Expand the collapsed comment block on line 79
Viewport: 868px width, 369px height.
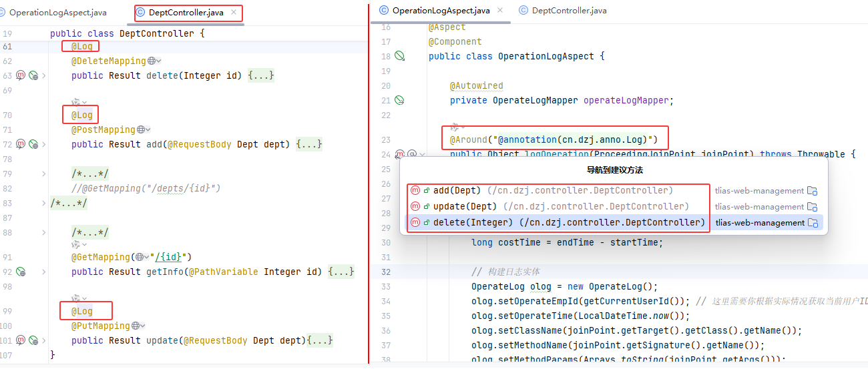44,174
